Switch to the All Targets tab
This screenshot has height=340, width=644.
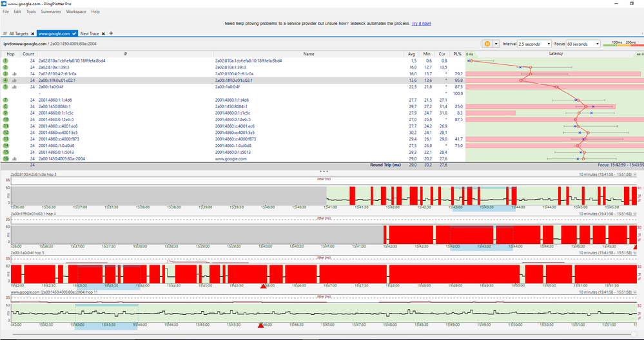coord(17,33)
